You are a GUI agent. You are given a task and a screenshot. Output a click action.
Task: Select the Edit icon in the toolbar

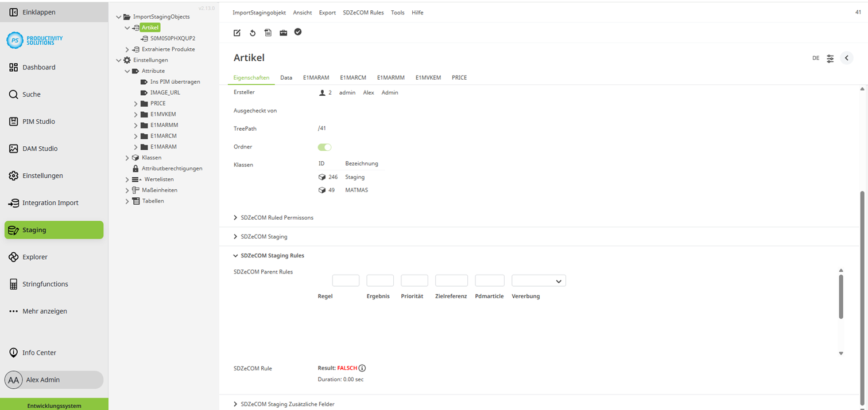pyautogui.click(x=237, y=33)
